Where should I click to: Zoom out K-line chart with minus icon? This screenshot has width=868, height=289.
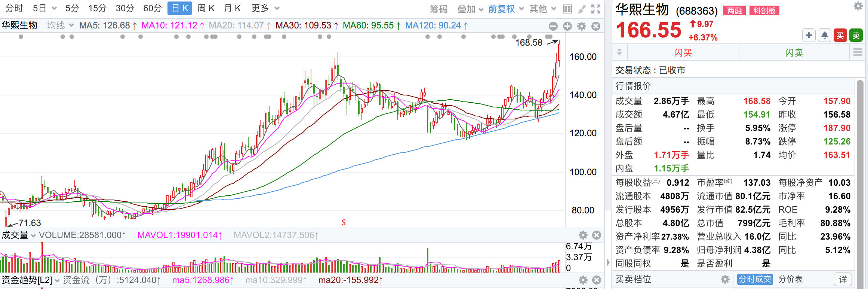pos(553,26)
